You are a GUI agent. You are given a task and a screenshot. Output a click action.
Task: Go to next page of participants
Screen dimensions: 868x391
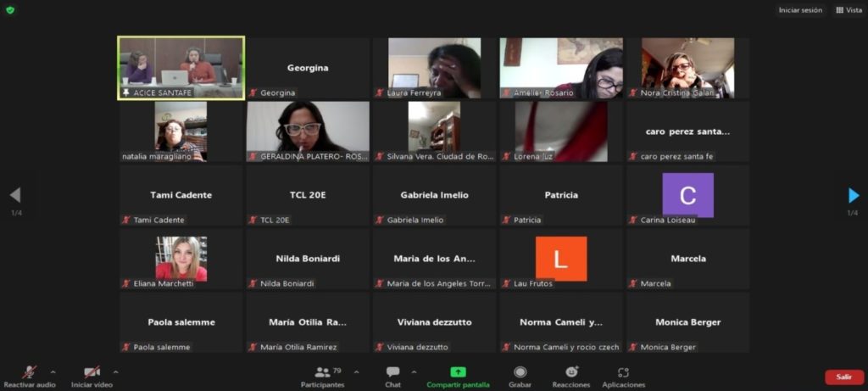853,196
